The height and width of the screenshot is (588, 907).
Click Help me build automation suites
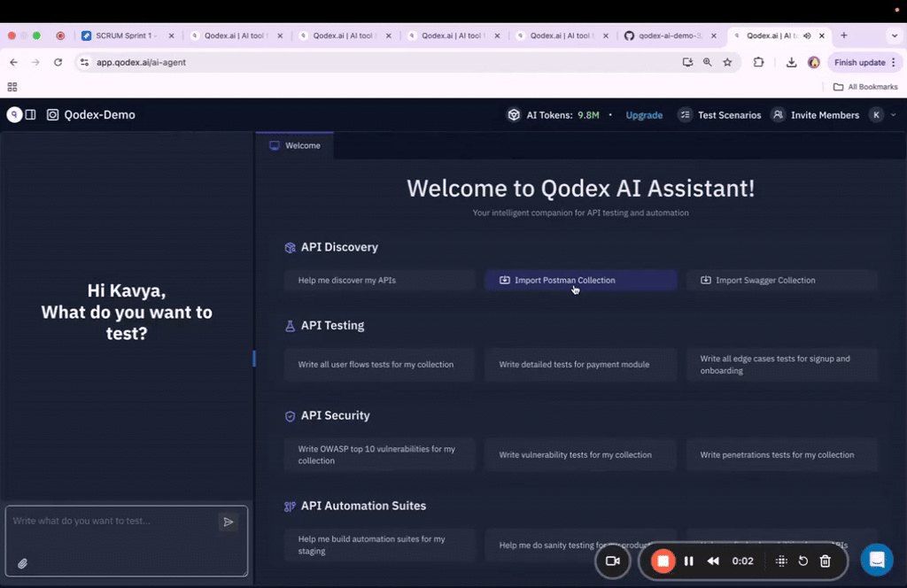pos(379,545)
